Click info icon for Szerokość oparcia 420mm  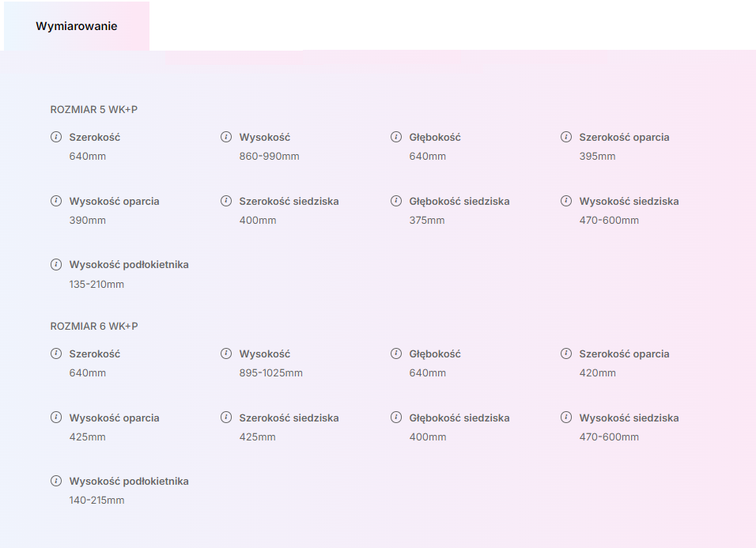pos(566,353)
